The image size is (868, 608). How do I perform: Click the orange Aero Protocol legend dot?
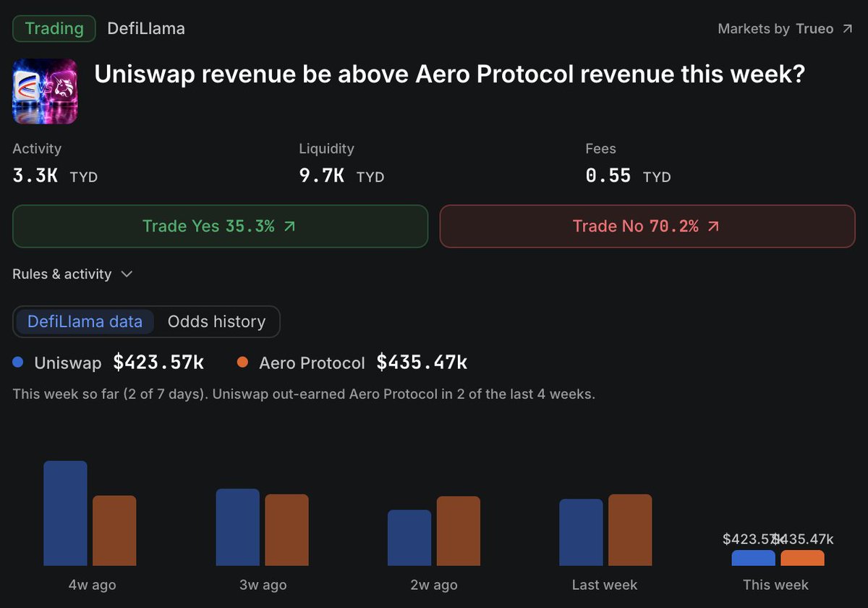(242, 362)
